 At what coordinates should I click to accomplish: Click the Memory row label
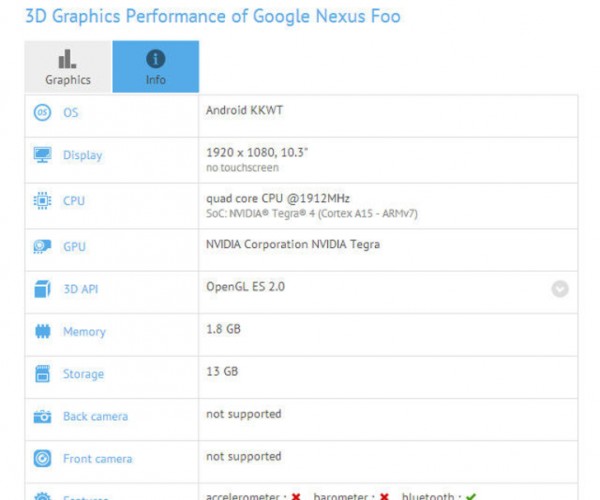click(84, 332)
